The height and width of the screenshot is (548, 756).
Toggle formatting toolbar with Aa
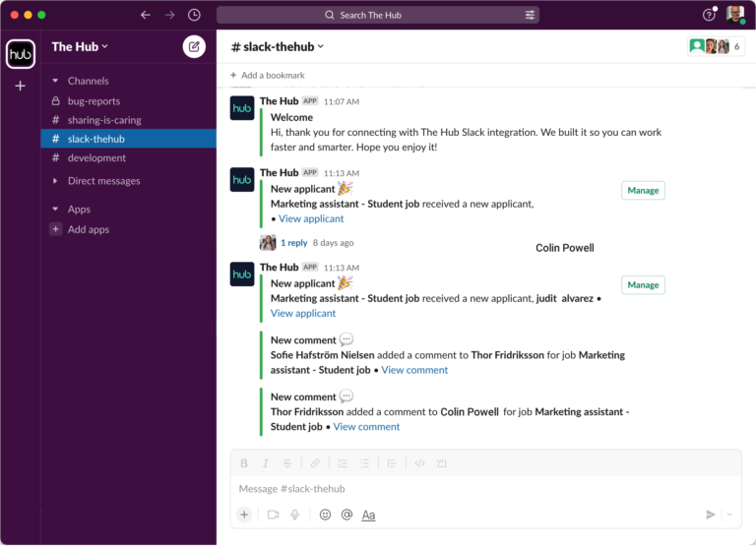pos(368,516)
